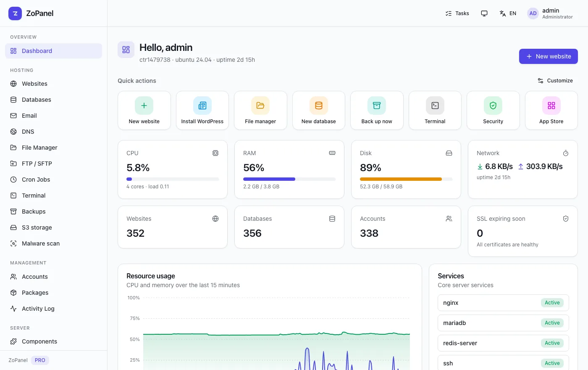Open Websites in the sidebar

[54, 84]
